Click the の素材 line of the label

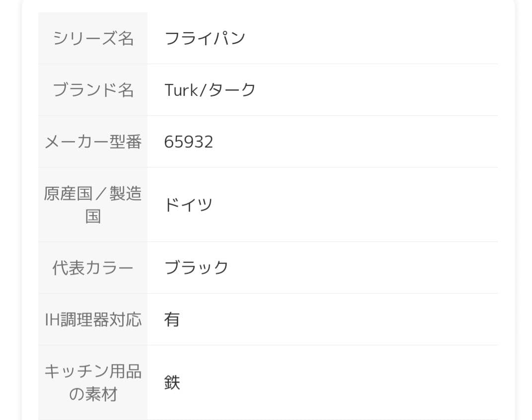click(93, 395)
